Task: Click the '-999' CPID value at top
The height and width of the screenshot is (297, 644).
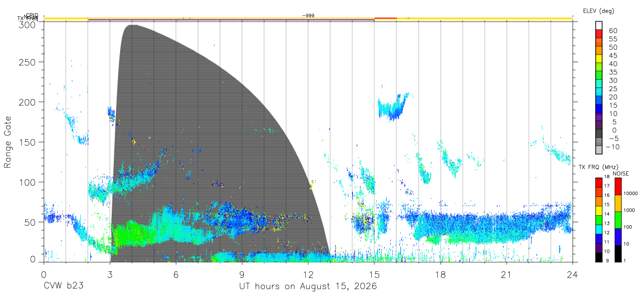Action: (x=308, y=16)
